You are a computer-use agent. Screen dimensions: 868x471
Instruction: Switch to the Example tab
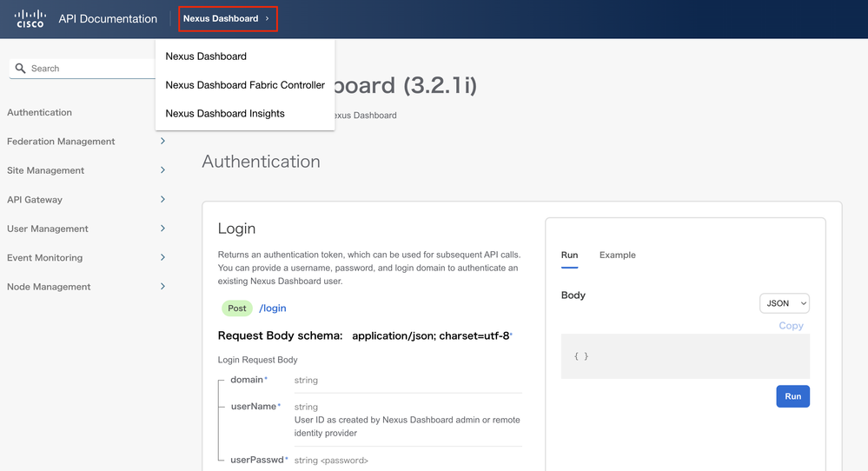click(617, 255)
